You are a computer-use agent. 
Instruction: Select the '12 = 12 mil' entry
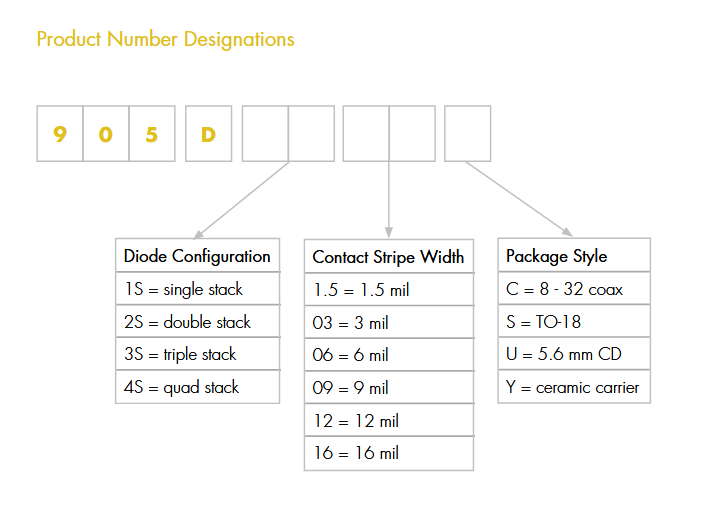(x=388, y=421)
